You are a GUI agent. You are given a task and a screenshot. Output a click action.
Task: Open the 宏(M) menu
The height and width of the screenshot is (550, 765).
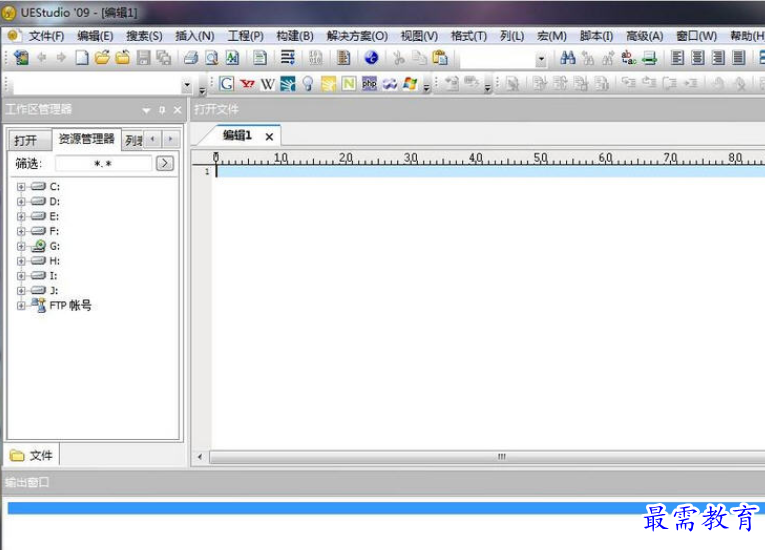(x=552, y=36)
